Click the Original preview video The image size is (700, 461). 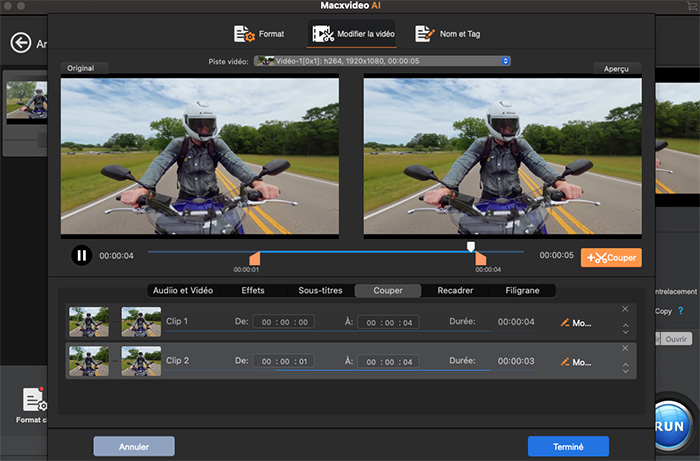200,156
